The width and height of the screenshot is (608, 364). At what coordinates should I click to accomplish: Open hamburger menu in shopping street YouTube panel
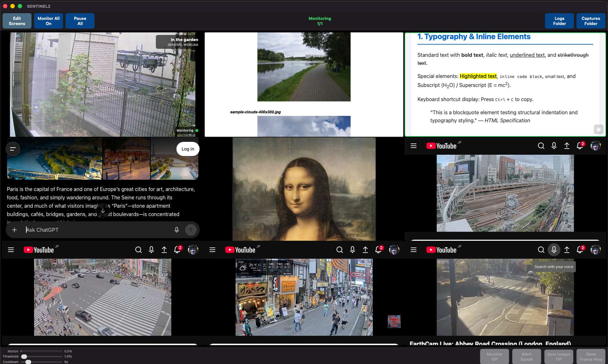tap(212, 250)
